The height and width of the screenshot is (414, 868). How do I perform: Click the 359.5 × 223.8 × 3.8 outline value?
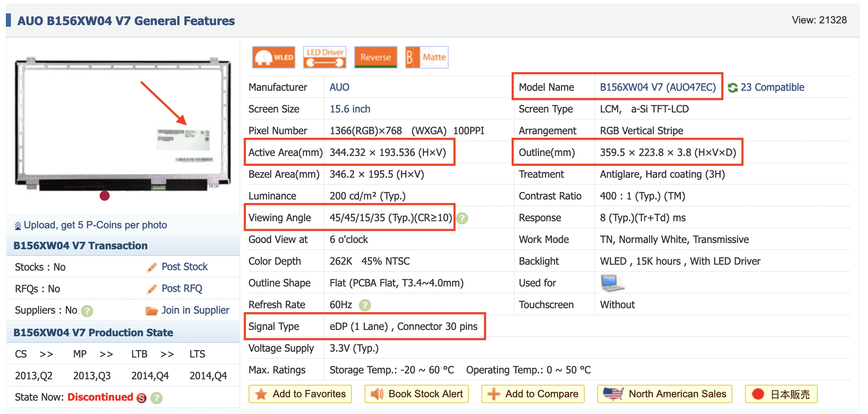coord(668,152)
